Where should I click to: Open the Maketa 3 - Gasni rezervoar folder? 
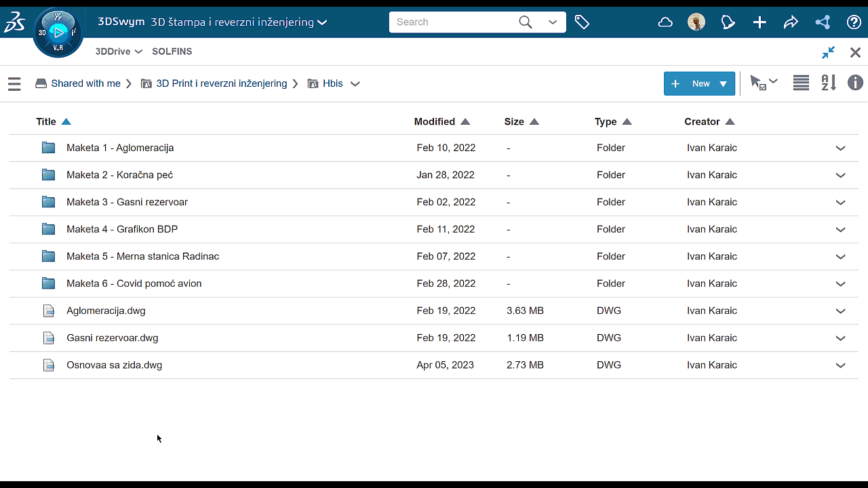127,202
